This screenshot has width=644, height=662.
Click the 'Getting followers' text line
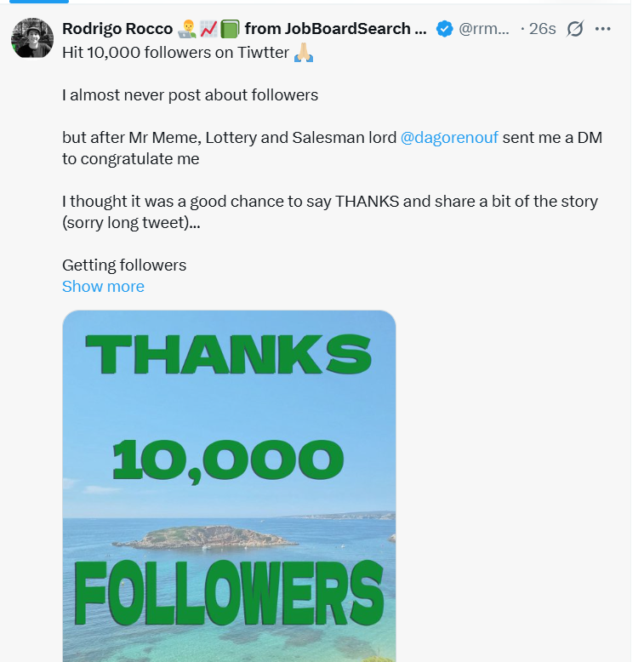coord(124,265)
